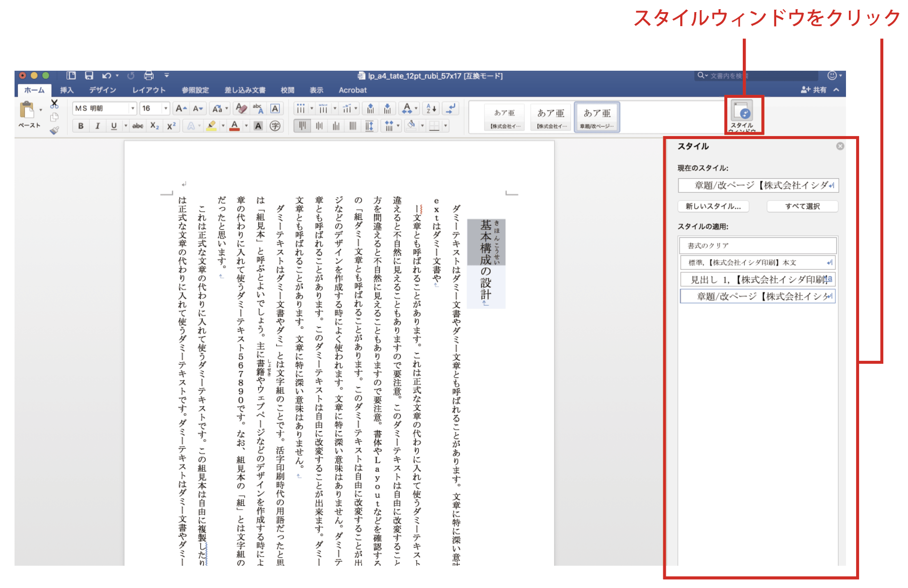Screen dimensions: 908x588
Task: Click the 共有 share button
Action: (x=814, y=90)
